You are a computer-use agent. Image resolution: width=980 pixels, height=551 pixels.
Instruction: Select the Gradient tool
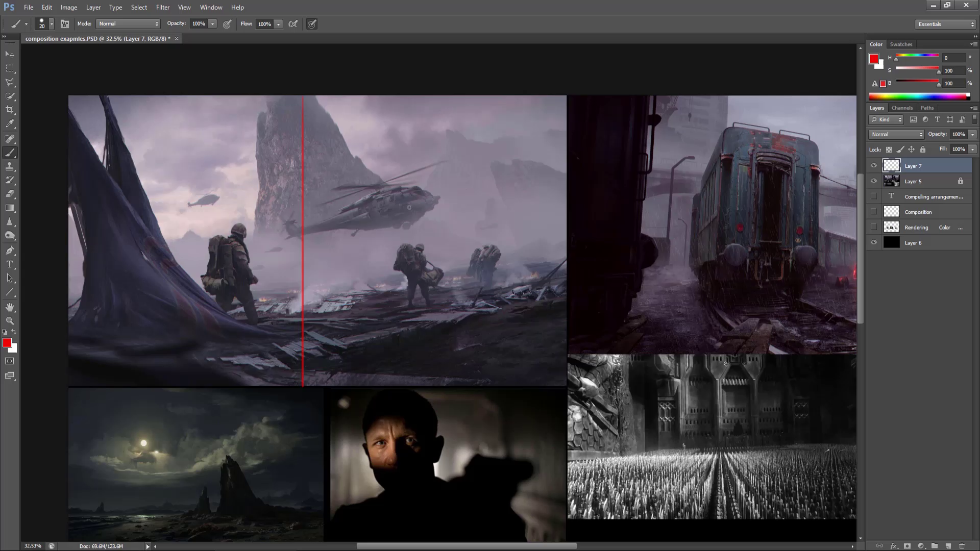(10, 208)
